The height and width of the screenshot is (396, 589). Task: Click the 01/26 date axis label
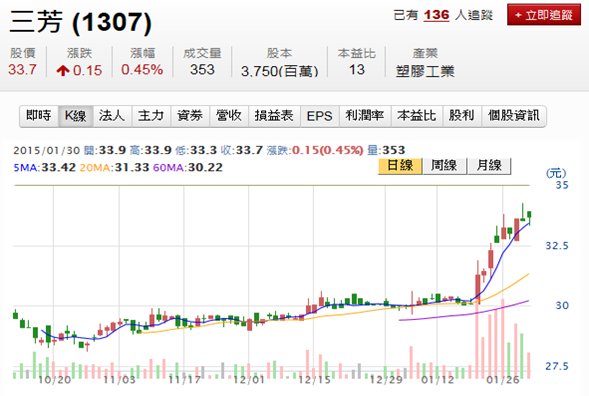[503, 380]
